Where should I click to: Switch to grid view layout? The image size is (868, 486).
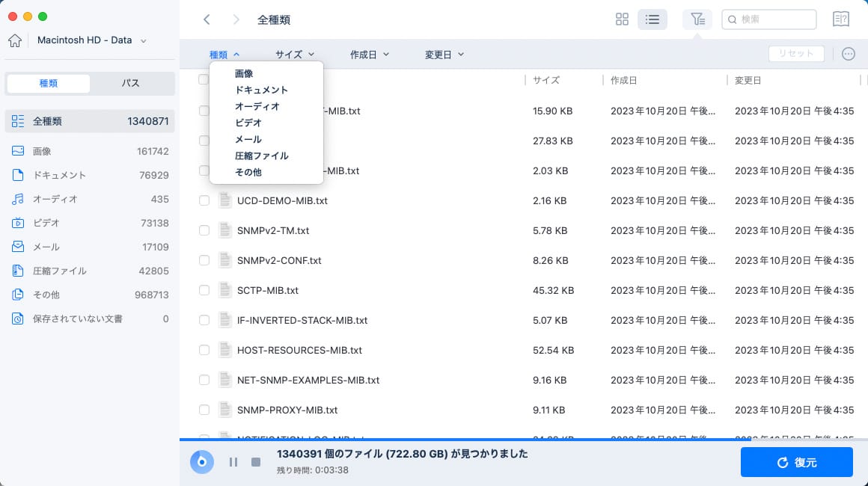tap(622, 19)
